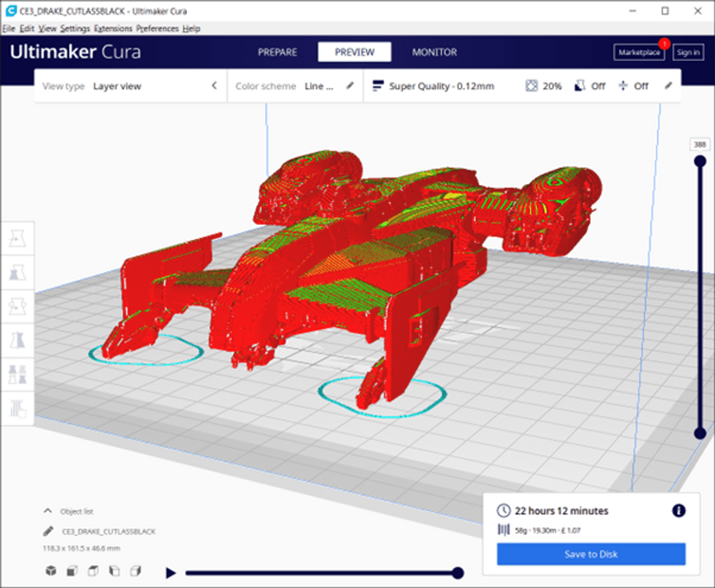Open the Per Model Settings tool
The height and width of the screenshot is (588, 715).
coord(17,375)
